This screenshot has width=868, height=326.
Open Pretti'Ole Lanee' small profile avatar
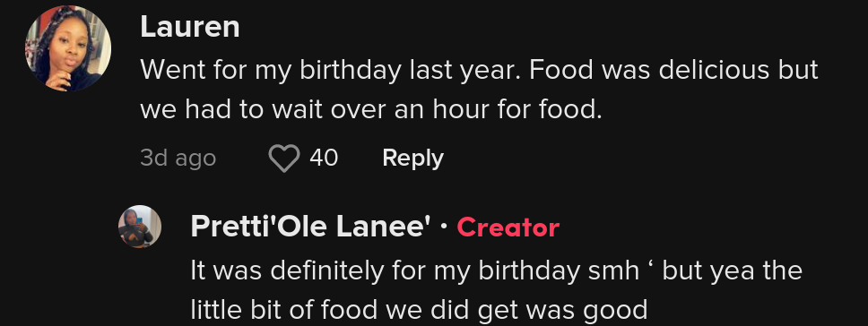coord(140,227)
